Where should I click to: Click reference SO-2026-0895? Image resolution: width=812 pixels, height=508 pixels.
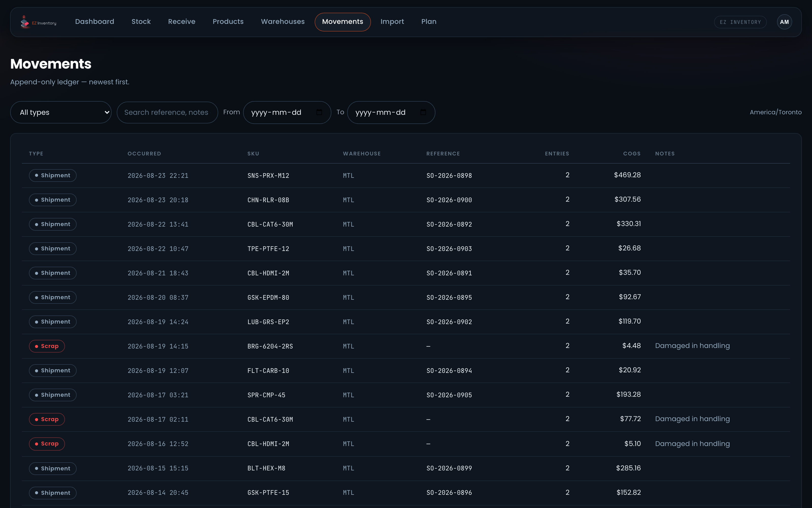coord(449,297)
